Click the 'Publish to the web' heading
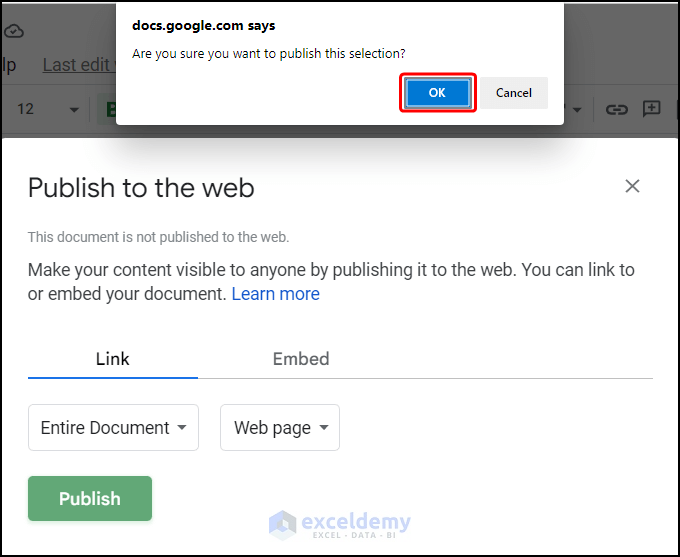The width and height of the screenshot is (680, 557). (x=141, y=187)
